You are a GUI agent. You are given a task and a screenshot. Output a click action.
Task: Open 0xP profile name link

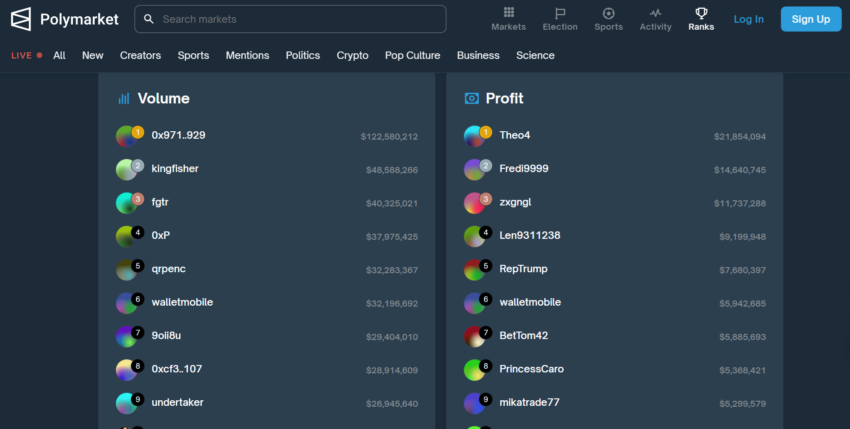point(161,235)
